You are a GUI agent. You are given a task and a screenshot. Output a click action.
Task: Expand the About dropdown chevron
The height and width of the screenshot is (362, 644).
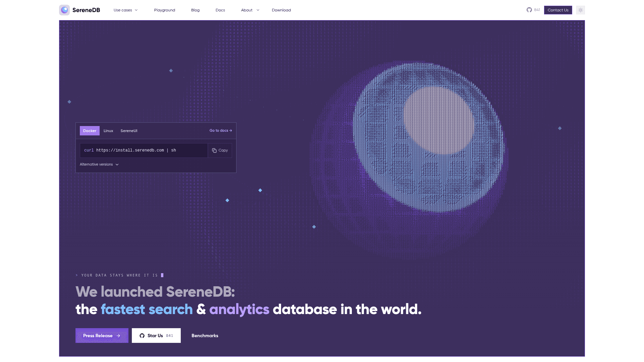point(258,10)
